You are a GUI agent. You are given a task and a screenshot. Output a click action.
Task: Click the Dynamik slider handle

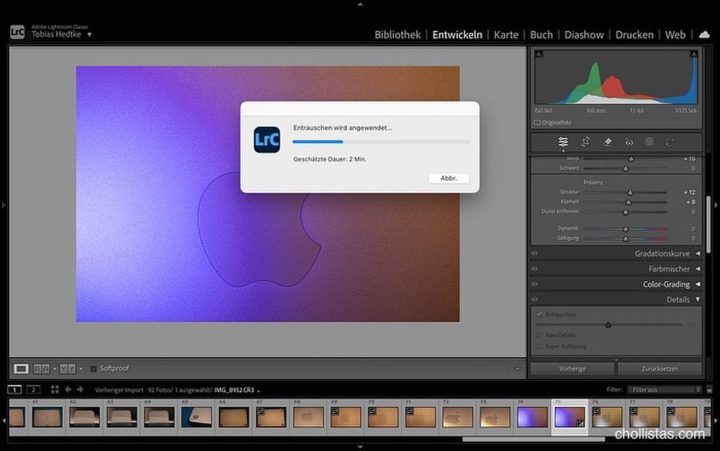pos(625,228)
